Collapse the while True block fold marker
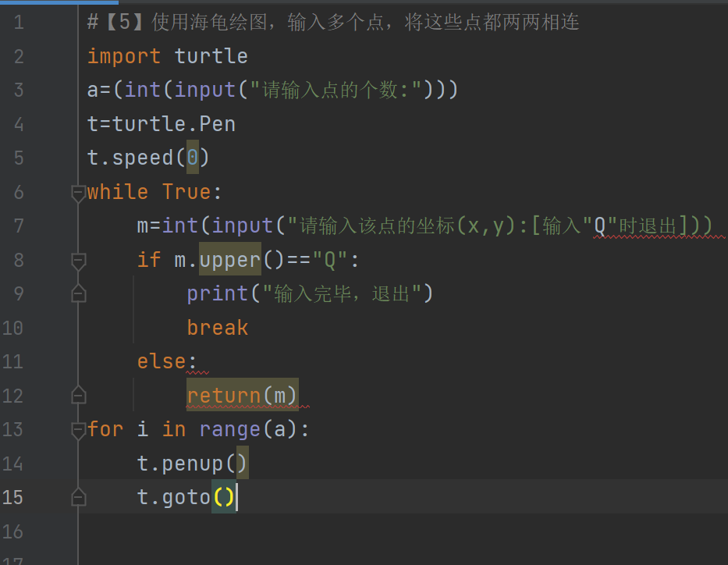 coord(79,193)
